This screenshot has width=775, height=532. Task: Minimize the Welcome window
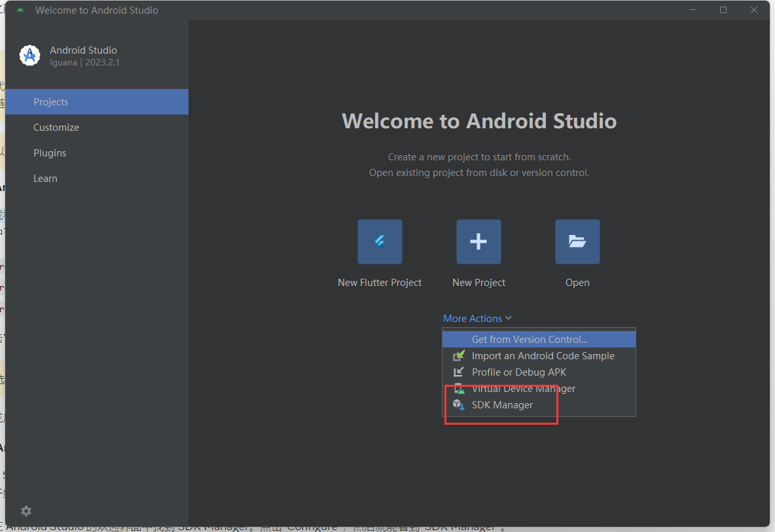point(693,10)
